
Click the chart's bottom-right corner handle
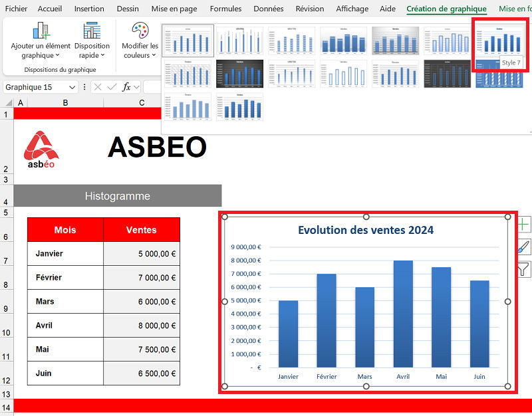pyautogui.click(x=507, y=386)
